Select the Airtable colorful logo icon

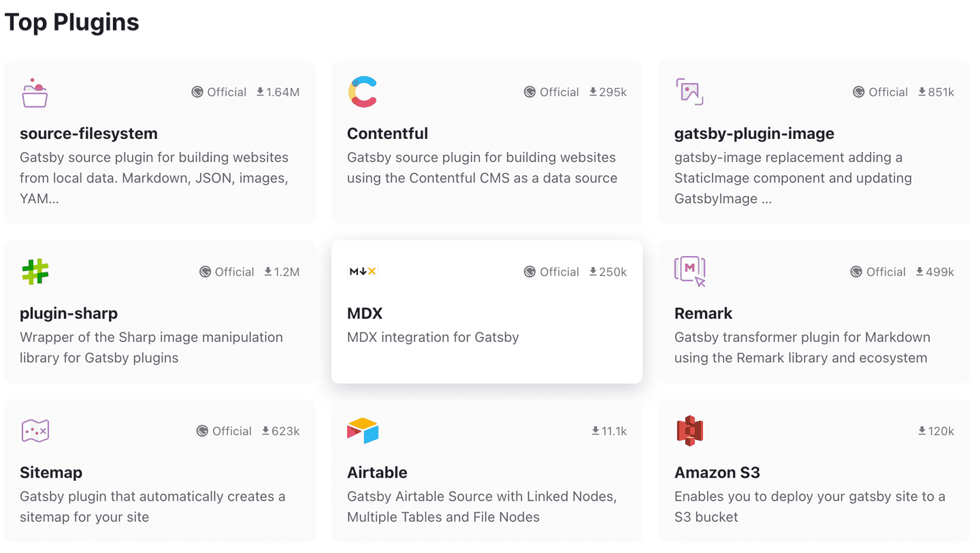point(363,430)
